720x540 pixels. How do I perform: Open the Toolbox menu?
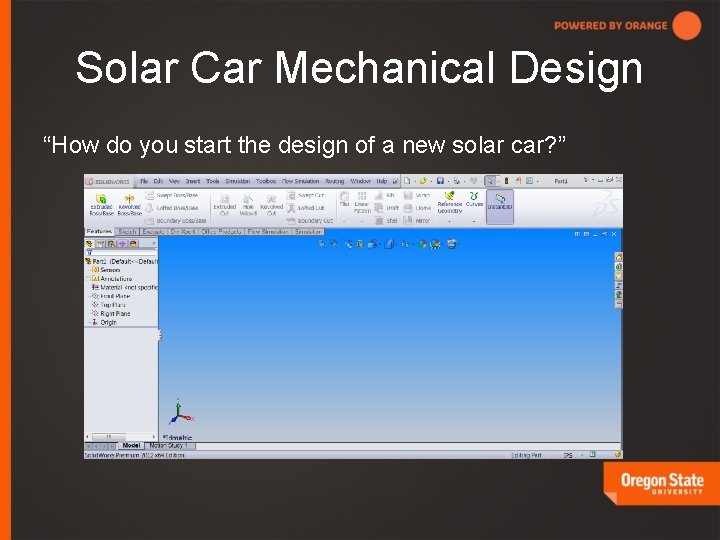coord(266,181)
